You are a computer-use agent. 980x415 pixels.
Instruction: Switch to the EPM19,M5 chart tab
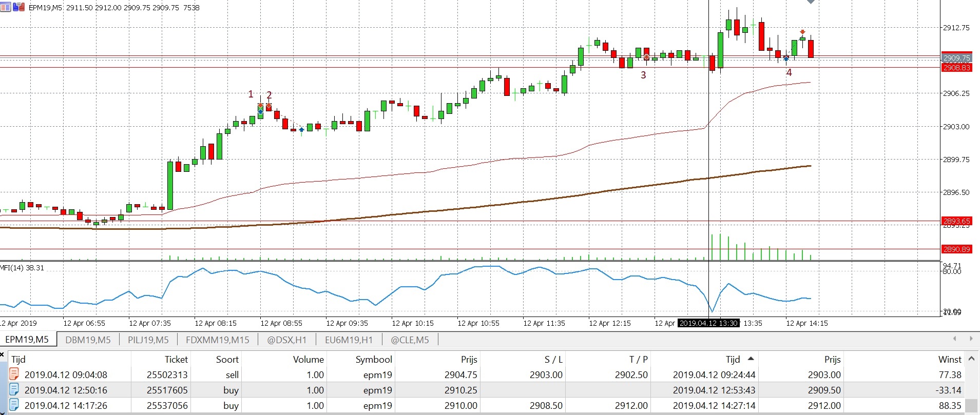(x=27, y=340)
